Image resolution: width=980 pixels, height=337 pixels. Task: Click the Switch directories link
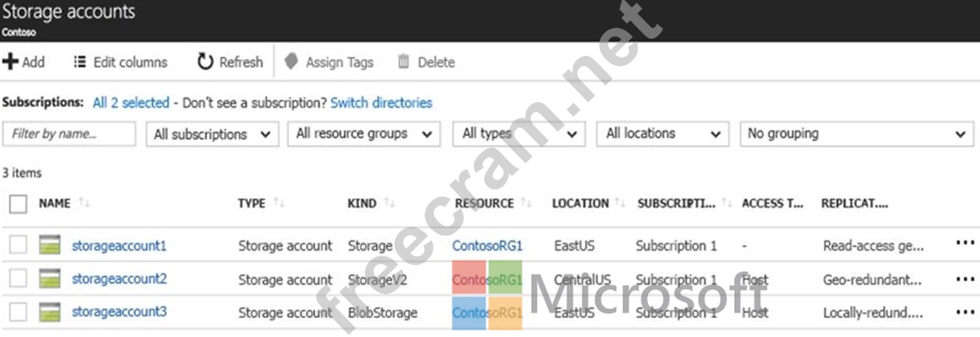point(381,102)
